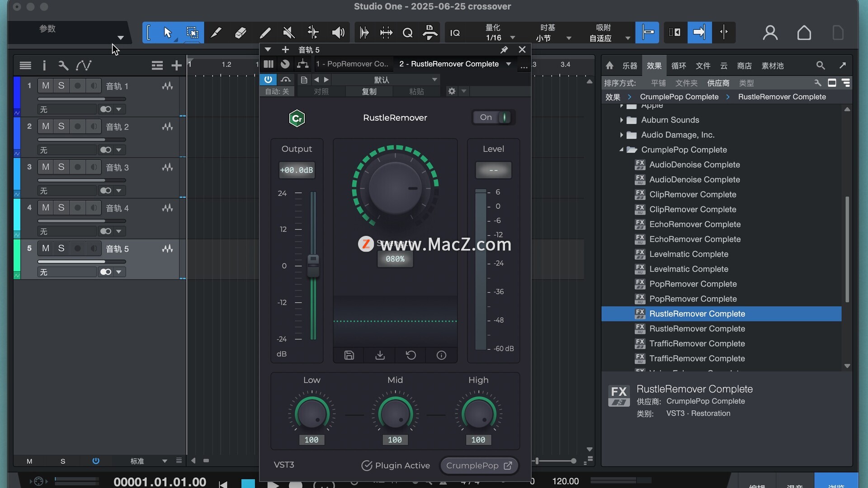Click 自动: 关 automation button

click(277, 91)
